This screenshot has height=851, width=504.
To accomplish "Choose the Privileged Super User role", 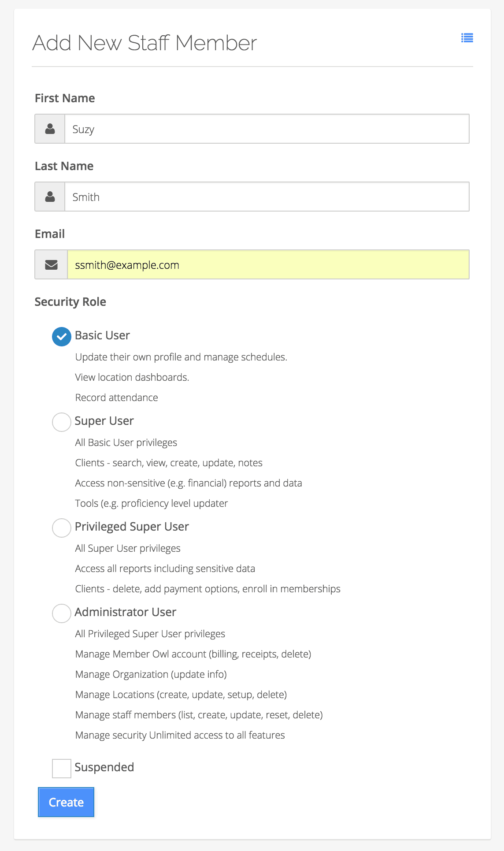I will tap(62, 528).
